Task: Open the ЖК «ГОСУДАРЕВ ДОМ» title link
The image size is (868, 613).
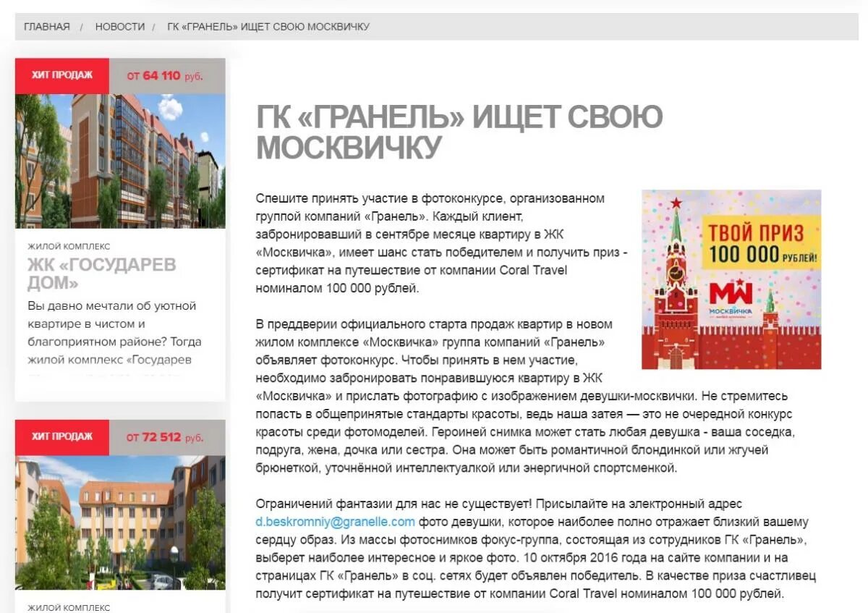Action: tap(102, 274)
